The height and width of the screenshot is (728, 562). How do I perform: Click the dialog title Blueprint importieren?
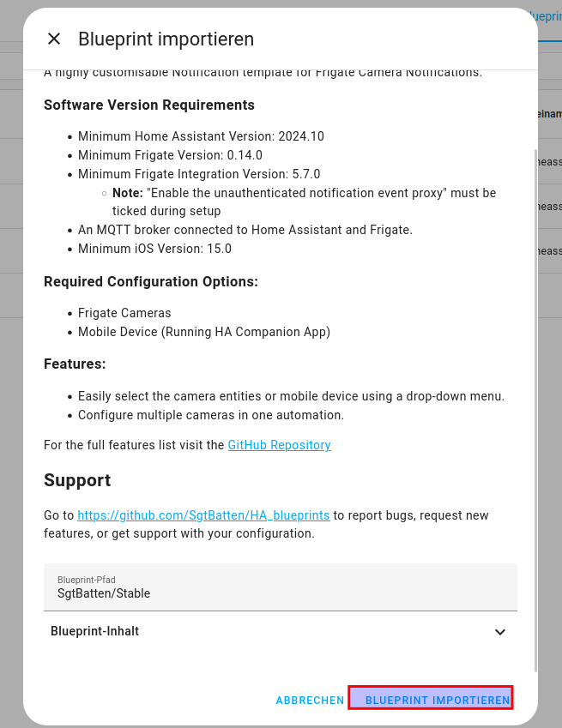coord(166,39)
